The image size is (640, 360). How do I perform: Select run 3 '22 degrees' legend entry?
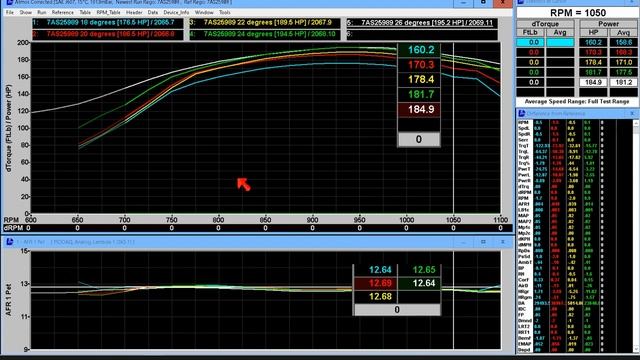click(264, 23)
